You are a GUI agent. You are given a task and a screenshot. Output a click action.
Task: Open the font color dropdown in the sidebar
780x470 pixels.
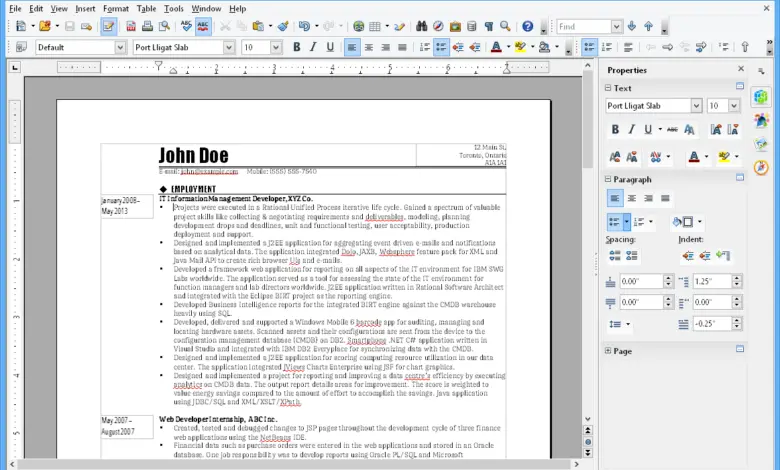point(706,157)
